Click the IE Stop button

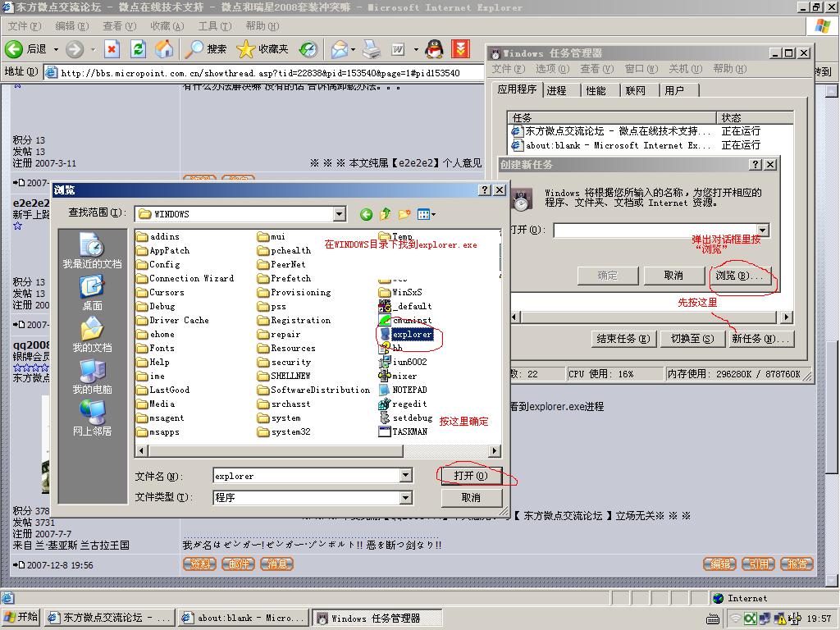(112, 49)
